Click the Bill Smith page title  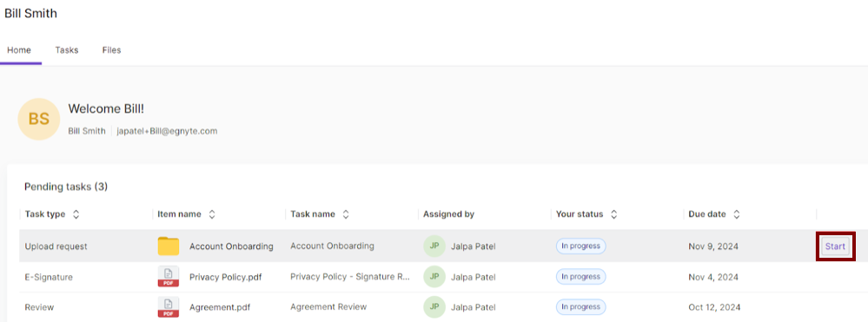point(31,13)
